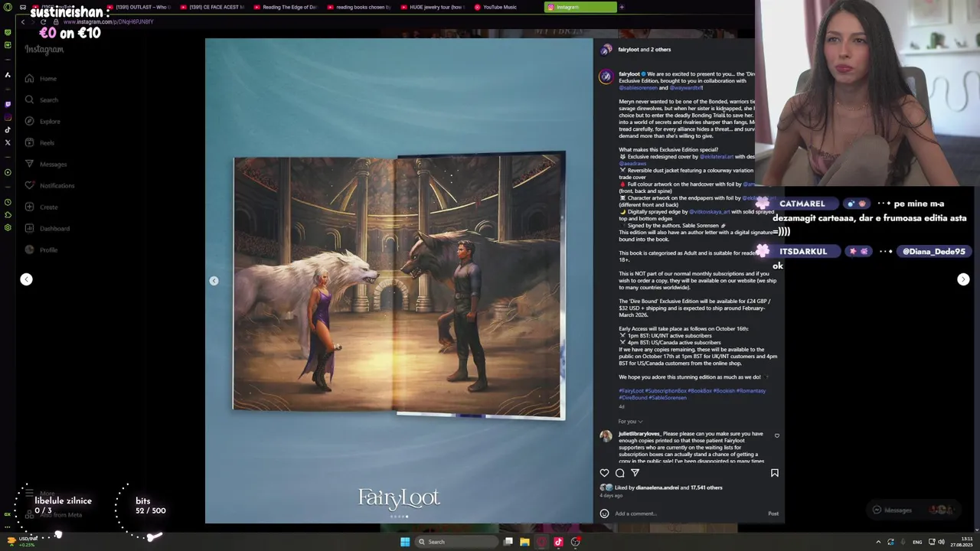Image resolution: width=980 pixels, height=551 pixels.
Task: Click fairyloot name in post header
Action: click(629, 50)
